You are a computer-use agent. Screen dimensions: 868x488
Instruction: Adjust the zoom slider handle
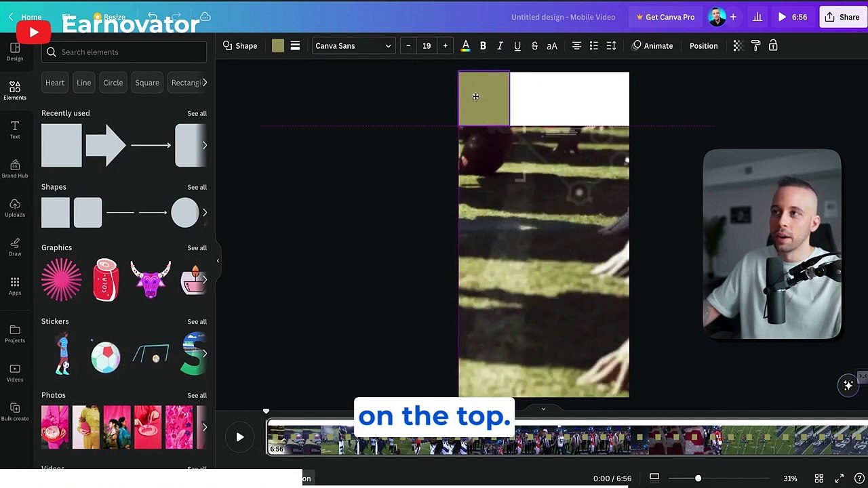coord(698,479)
